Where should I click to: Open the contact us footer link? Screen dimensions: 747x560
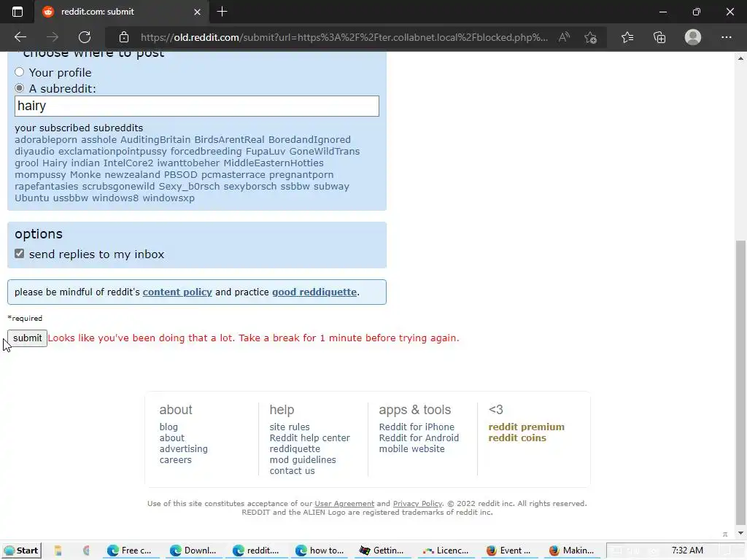tap(292, 471)
